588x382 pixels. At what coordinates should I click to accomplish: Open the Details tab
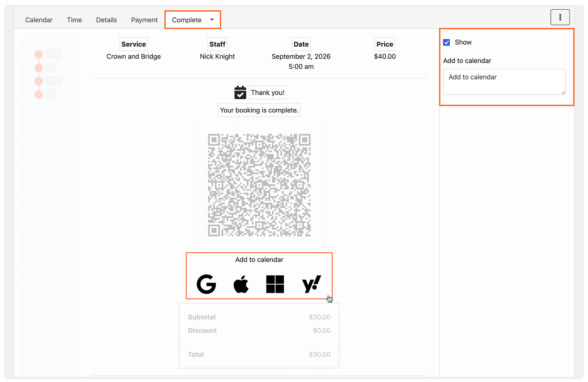(107, 20)
